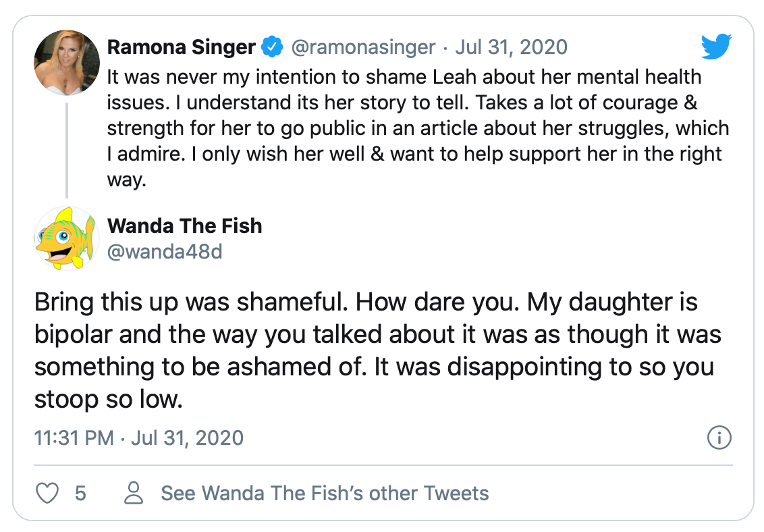764x532 pixels.
Task: Click the Jul 31, 2020 date beside @ramonasinger
Action: click(511, 47)
